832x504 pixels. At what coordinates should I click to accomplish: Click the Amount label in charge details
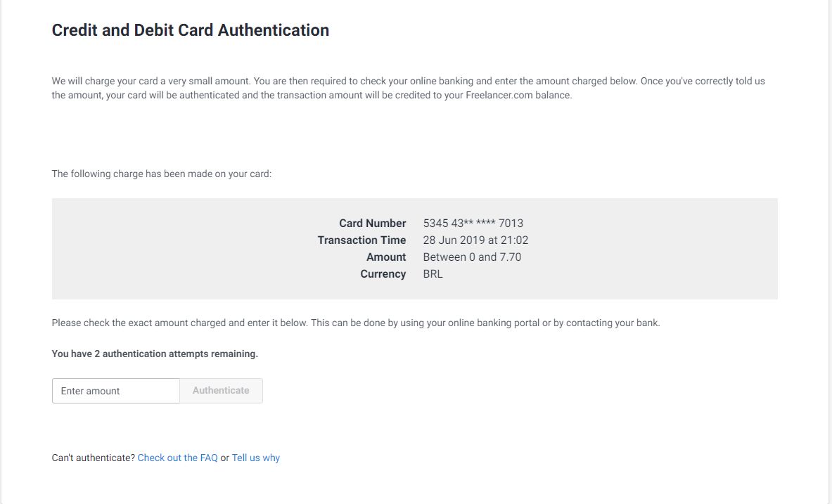pyautogui.click(x=386, y=257)
